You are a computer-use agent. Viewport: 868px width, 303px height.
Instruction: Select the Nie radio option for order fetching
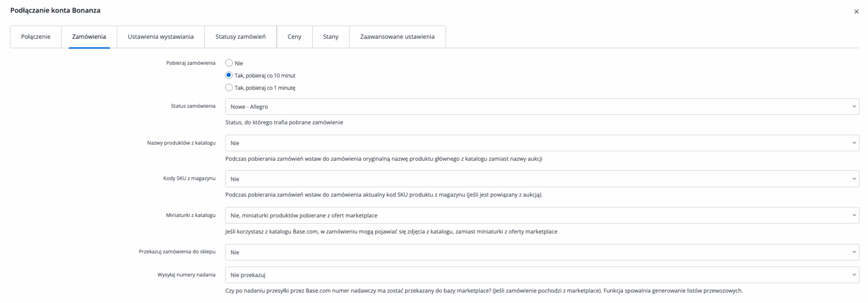229,63
